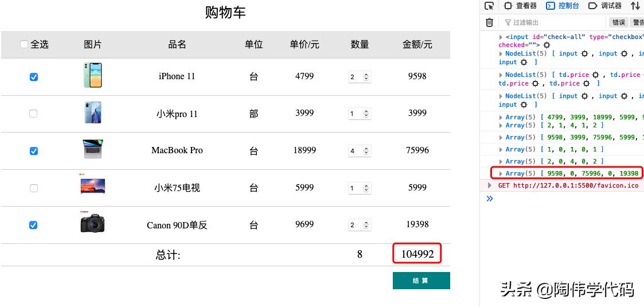
Task: Uncheck the MacBook Pro row checkbox
Action: [x=34, y=151]
